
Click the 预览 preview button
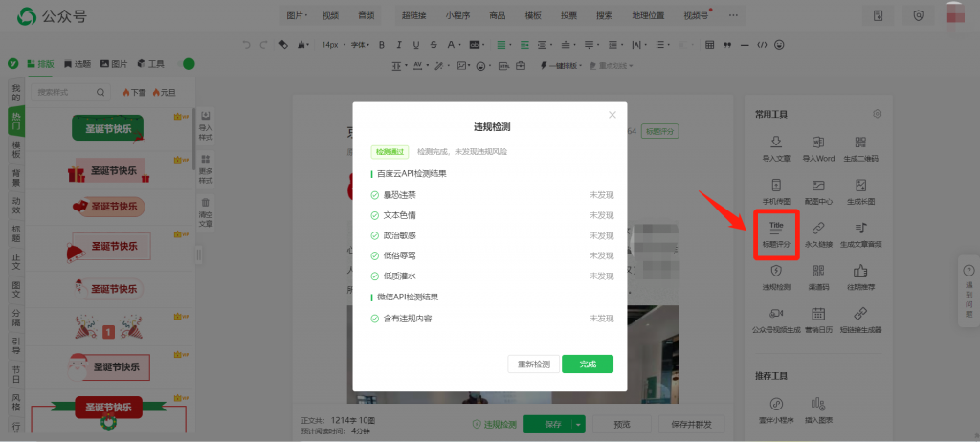622,425
